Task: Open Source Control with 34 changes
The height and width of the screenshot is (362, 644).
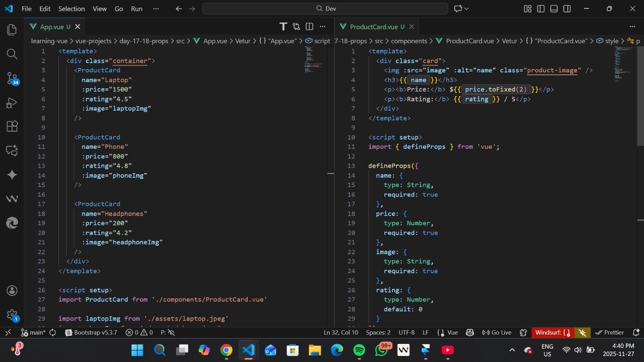Action: 12,78
